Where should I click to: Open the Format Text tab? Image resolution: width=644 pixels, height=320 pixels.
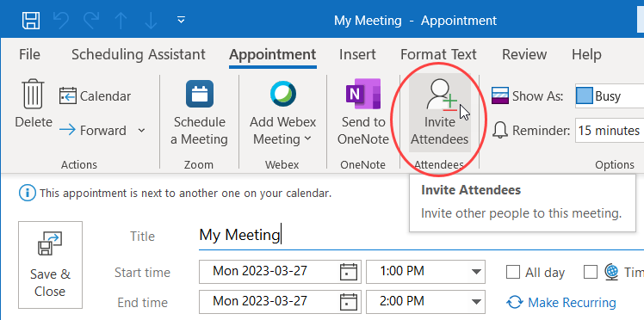[438, 54]
